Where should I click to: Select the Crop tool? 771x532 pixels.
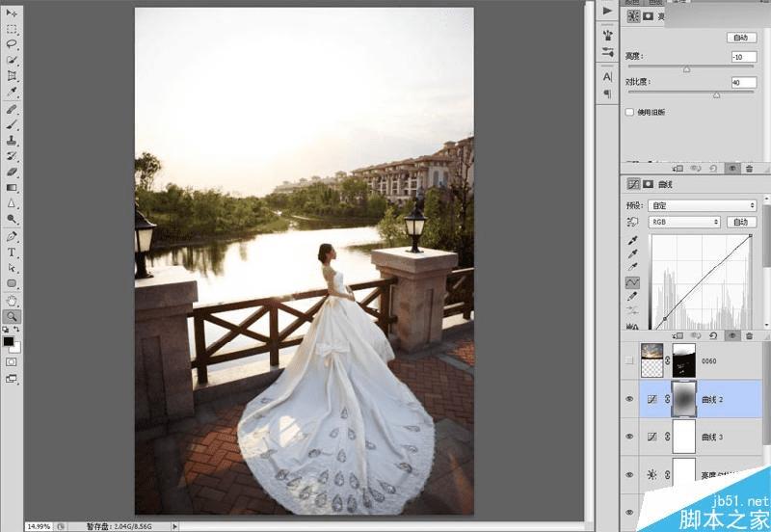pos(12,76)
